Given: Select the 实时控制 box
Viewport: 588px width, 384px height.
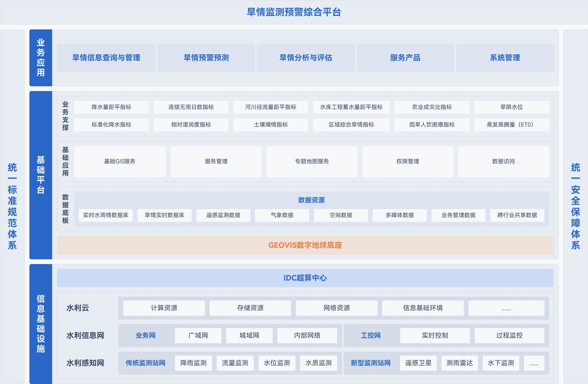Looking at the screenshot, I should click(x=435, y=336).
